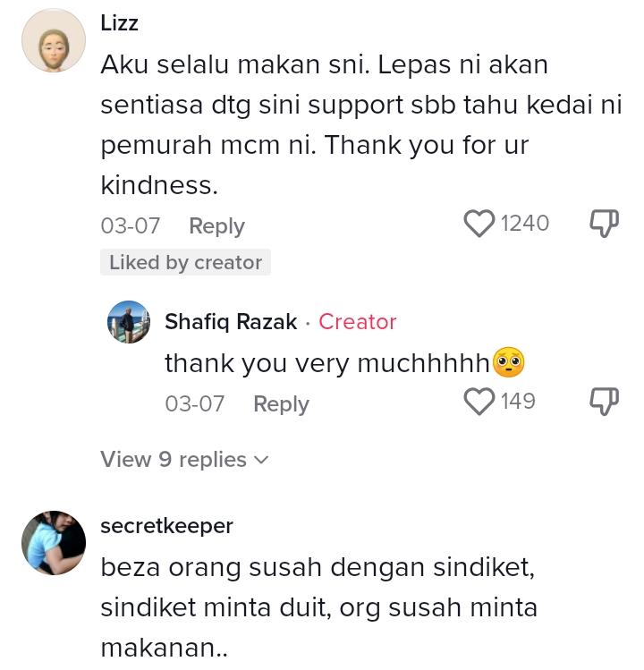Viewport: 644px width, 670px height.
Task: Click the 149 likes count
Action: click(x=518, y=402)
